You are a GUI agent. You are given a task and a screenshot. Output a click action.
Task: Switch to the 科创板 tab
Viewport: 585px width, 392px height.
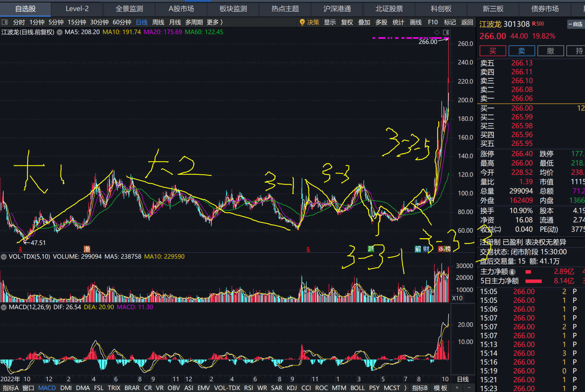(441, 9)
